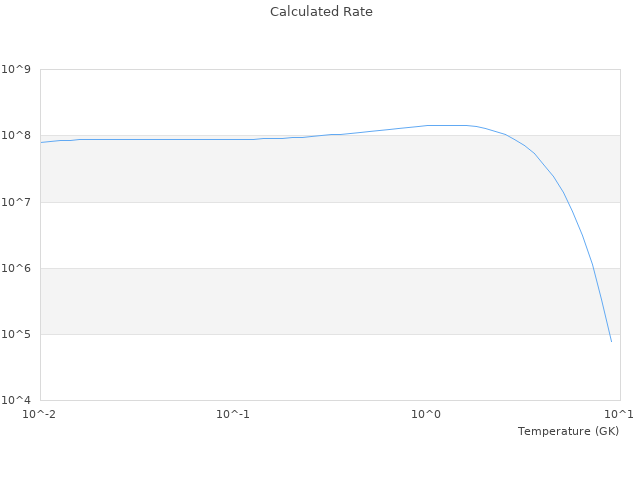Click the 10^-2 x-axis tick label
The image size is (640, 480).
(x=40, y=414)
